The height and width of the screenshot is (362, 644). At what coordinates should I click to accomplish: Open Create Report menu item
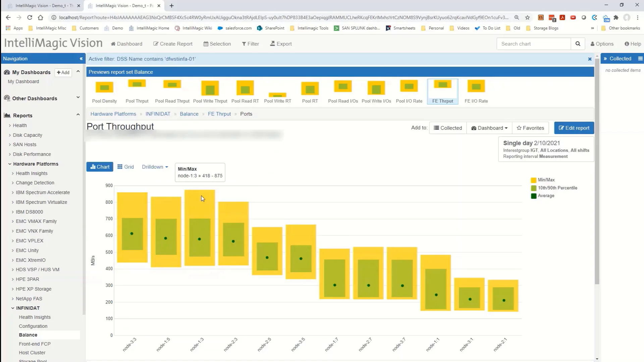click(173, 44)
